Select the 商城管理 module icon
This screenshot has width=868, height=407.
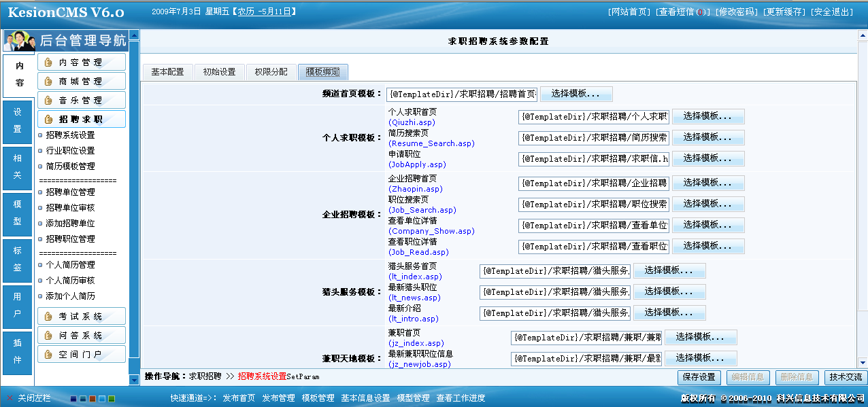[50, 79]
